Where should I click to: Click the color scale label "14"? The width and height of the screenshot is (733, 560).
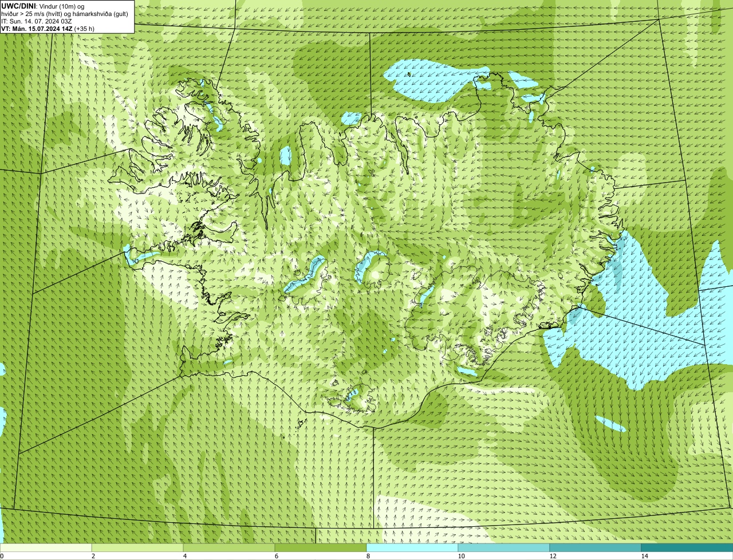644,556
